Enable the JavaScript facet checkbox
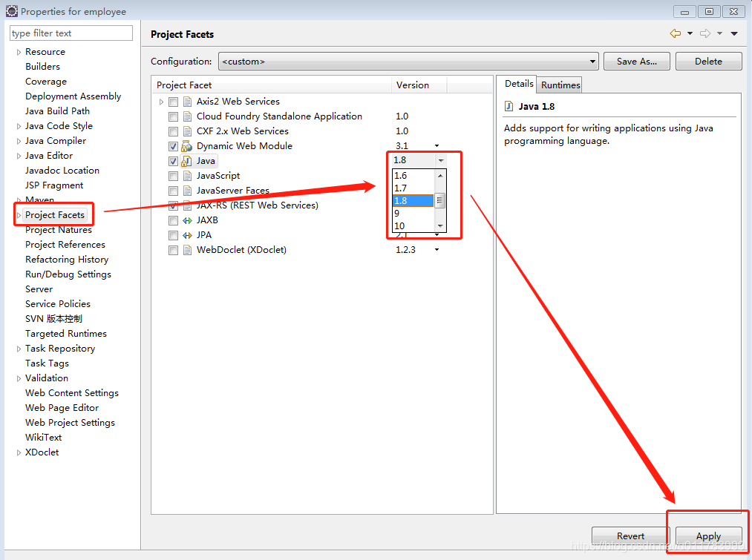Viewport: 752px width, 560px height. (x=173, y=177)
